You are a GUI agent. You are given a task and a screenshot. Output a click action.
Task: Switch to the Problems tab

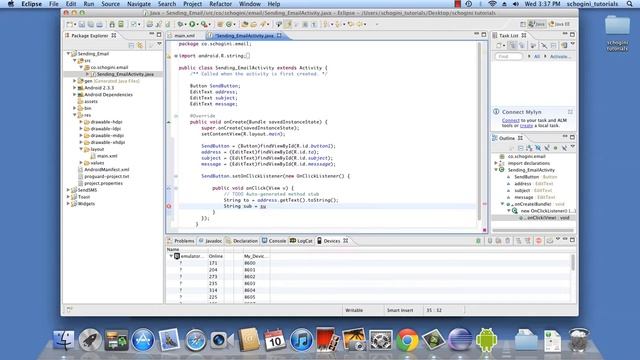[181, 241]
